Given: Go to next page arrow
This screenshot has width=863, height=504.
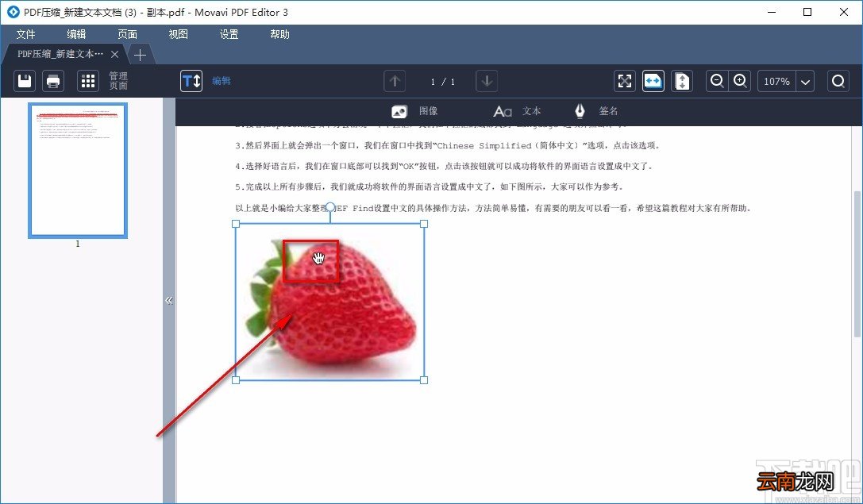Looking at the screenshot, I should (487, 82).
